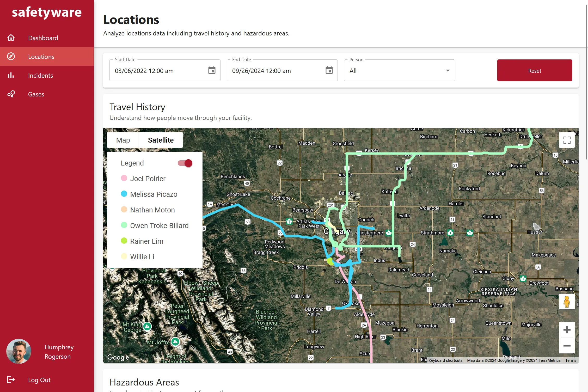The image size is (588, 392).
Task: Toggle the Legend visibility switch
Action: point(185,163)
